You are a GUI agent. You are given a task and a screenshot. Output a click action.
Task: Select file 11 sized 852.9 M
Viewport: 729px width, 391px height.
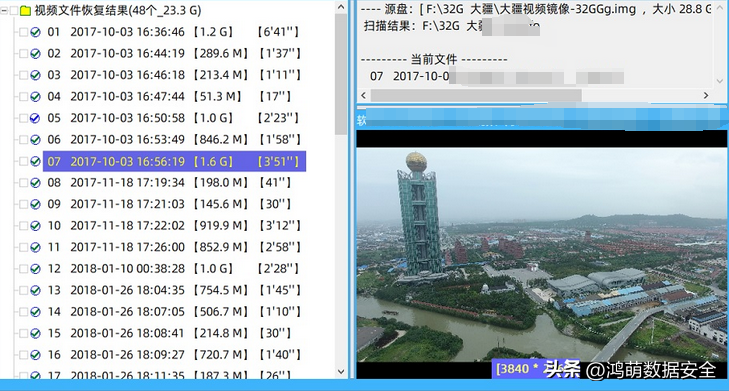coord(174,247)
